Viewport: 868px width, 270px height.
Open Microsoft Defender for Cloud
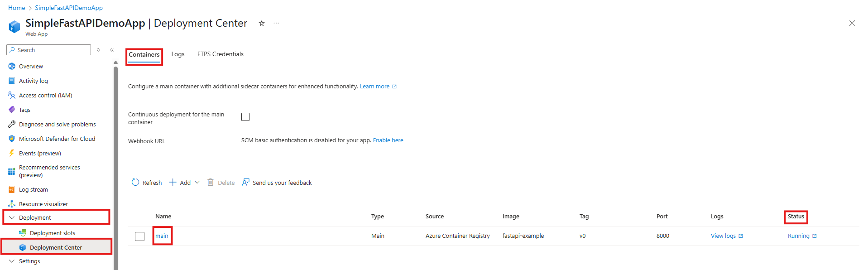(57, 139)
